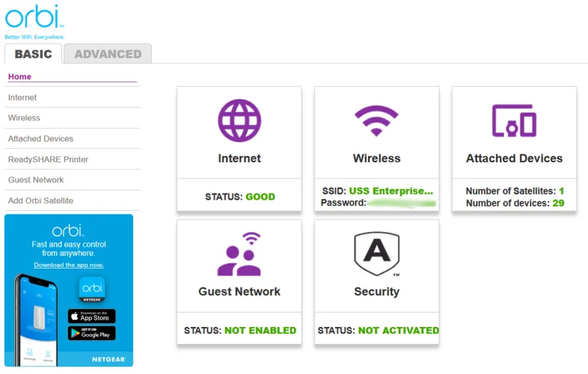The image size is (588, 374).
Task: Select the BASIC tab
Action: (34, 54)
